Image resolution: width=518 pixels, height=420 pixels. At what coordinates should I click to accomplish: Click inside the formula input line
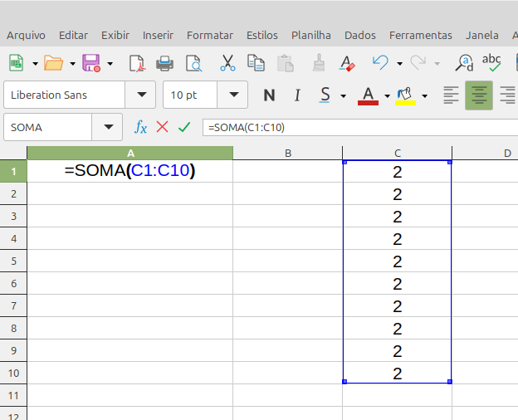pos(357,128)
